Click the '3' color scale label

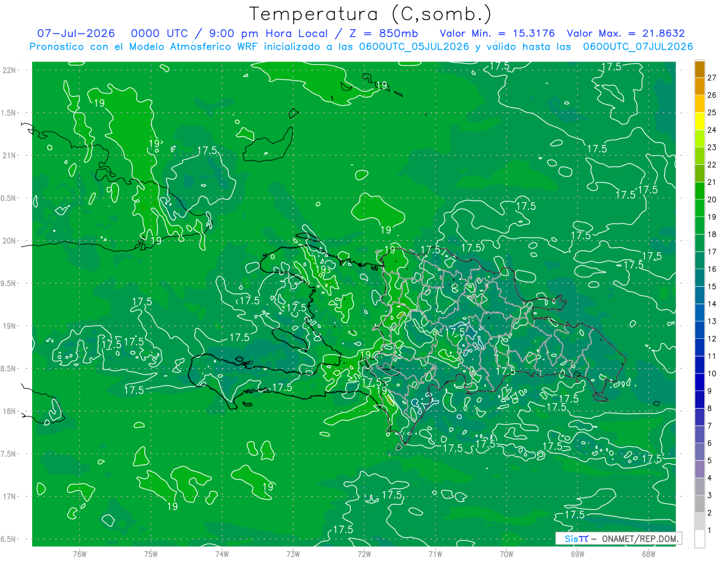click(710, 495)
